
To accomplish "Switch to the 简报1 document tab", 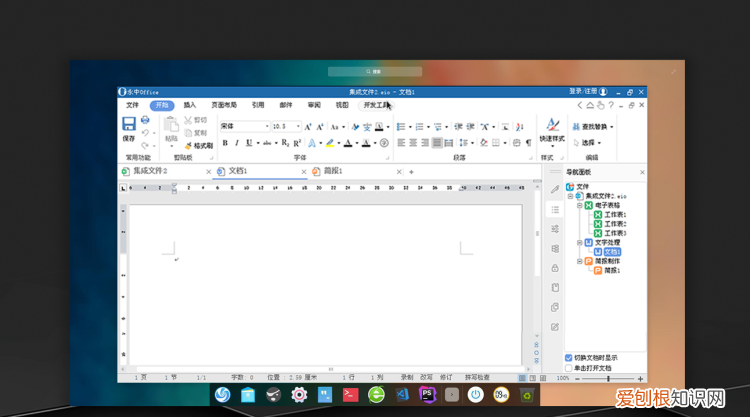I will (332, 172).
